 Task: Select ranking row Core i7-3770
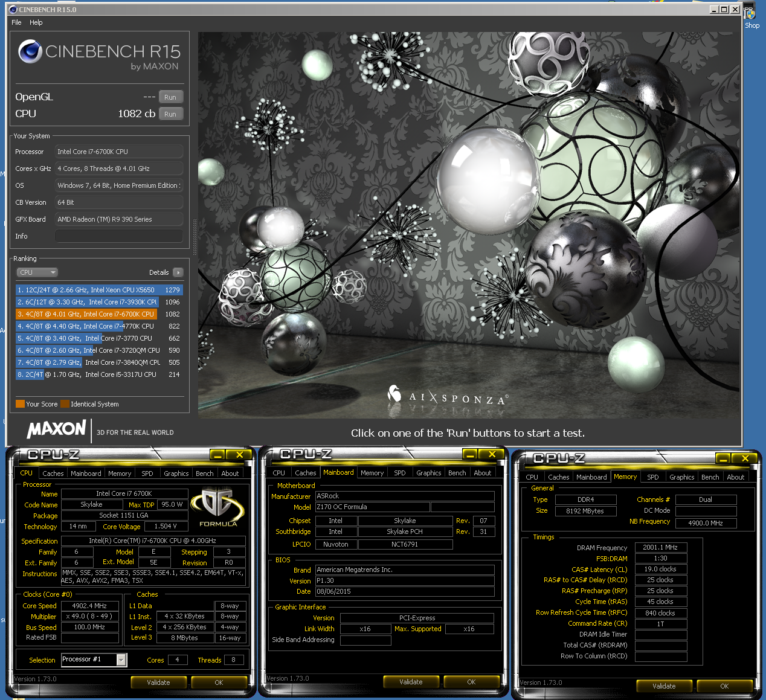pyautogui.click(x=99, y=338)
